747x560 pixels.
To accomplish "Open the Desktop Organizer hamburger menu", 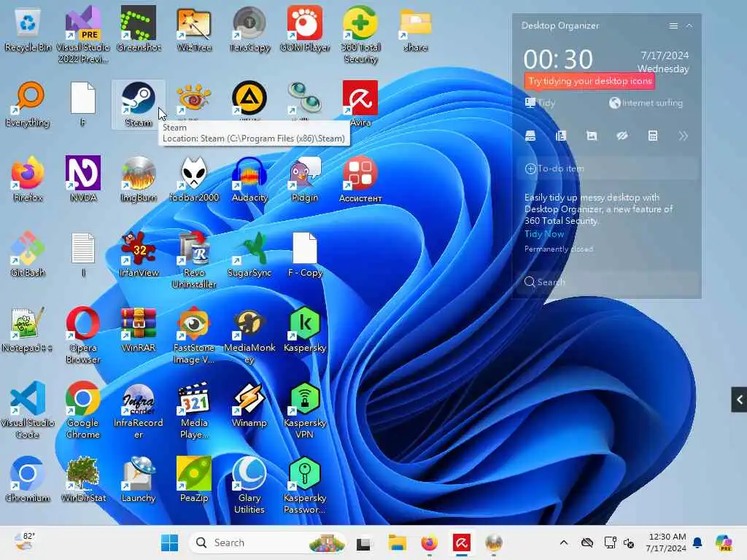I will point(673,26).
